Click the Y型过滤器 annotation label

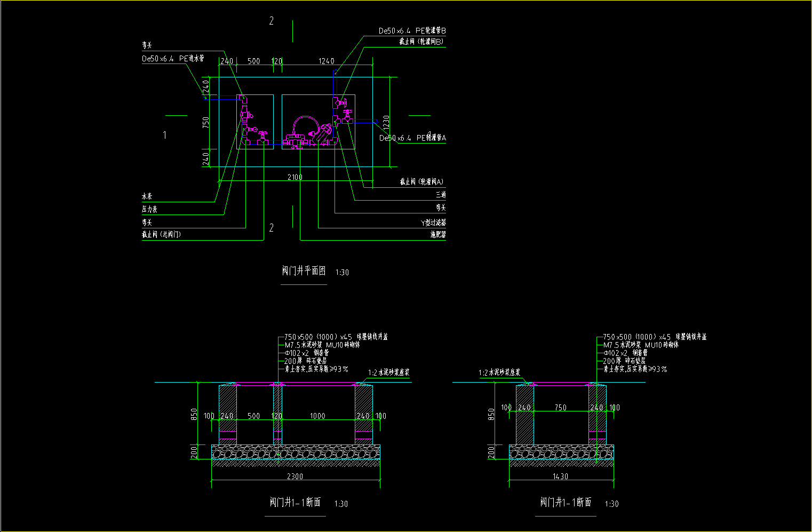click(433, 223)
